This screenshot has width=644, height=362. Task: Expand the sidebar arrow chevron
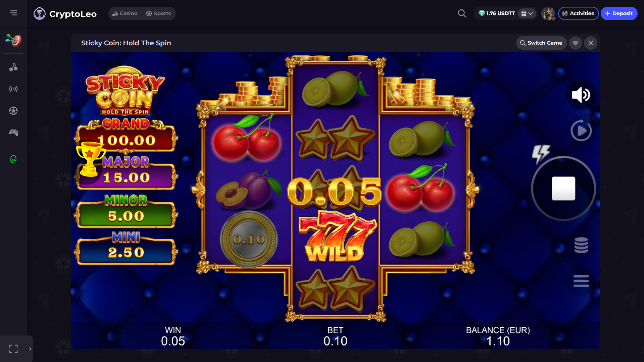click(30, 349)
